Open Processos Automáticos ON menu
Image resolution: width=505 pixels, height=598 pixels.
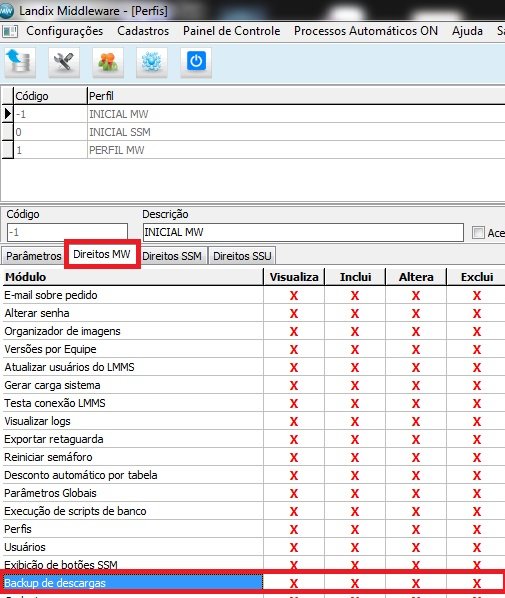[x=366, y=31]
